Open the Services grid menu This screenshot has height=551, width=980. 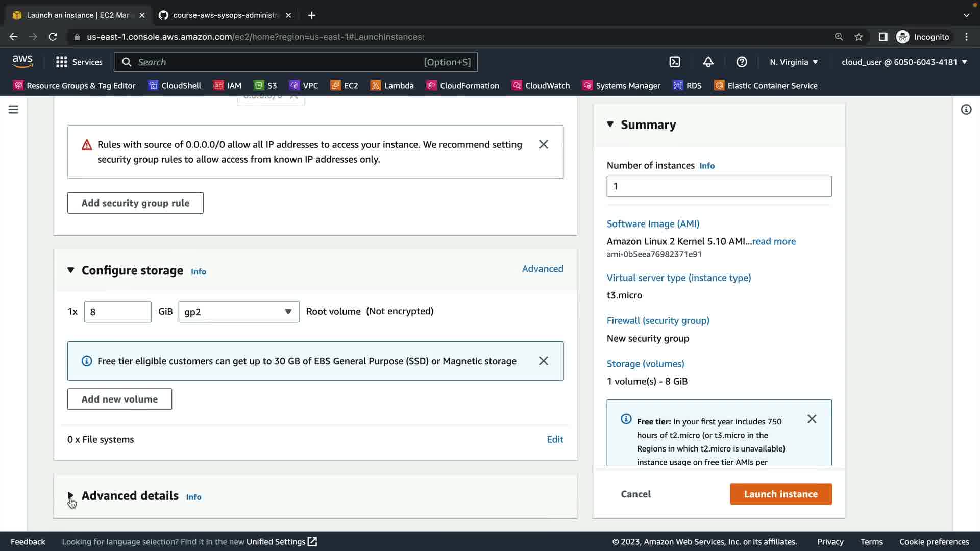[79, 62]
